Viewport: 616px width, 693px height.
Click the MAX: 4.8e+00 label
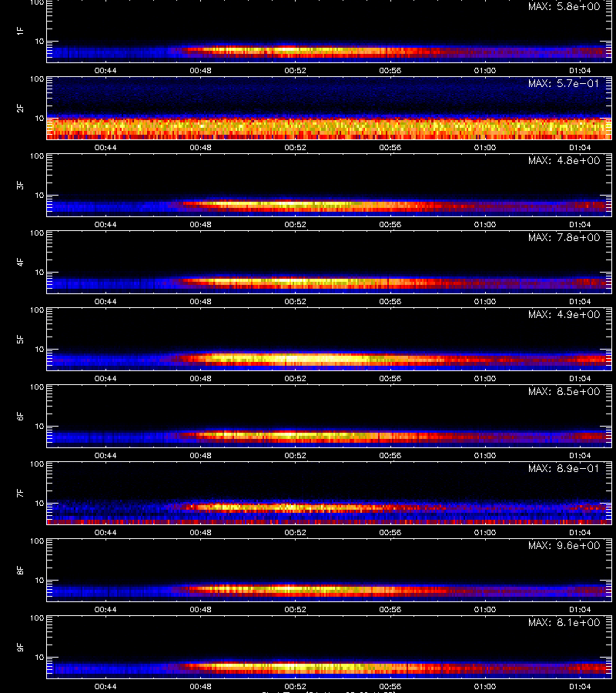pyautogui.click(x=564, y=160)
